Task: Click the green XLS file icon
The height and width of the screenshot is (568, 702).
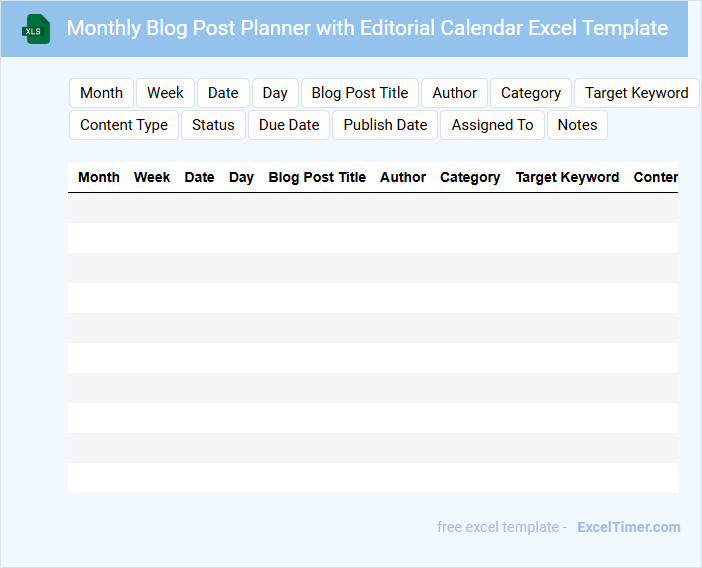Action: tap(36, 29)
